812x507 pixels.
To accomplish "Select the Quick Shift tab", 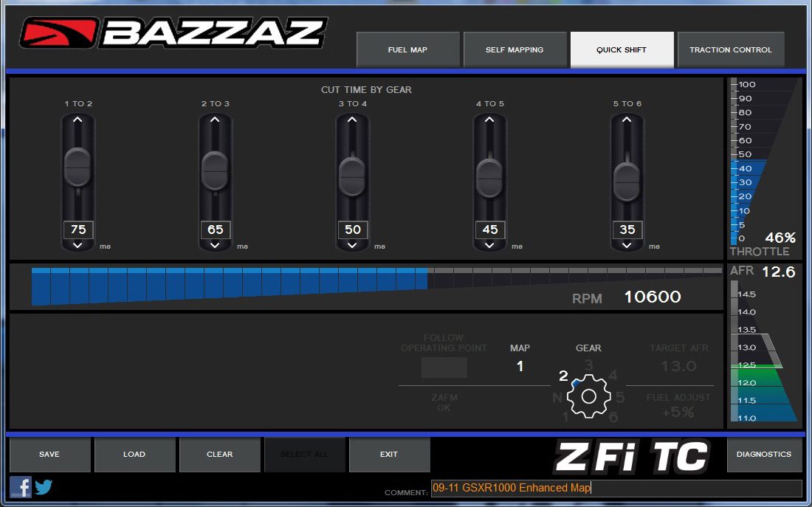I will [622, 49].
